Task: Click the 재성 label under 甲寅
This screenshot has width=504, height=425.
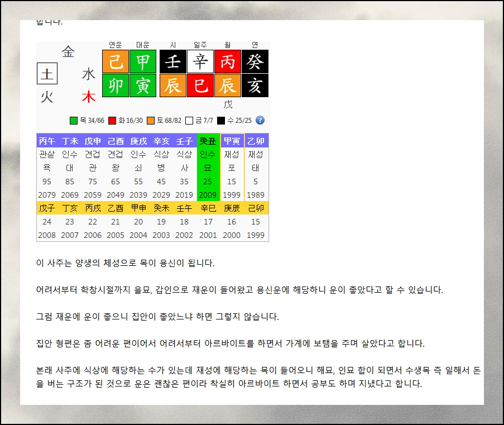Action: pos(232,155)
